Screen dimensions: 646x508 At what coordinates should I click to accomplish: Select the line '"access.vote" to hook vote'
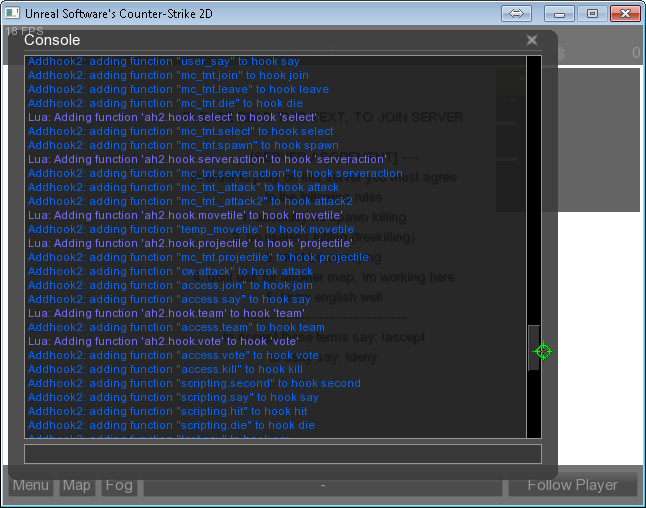point(173,356)
